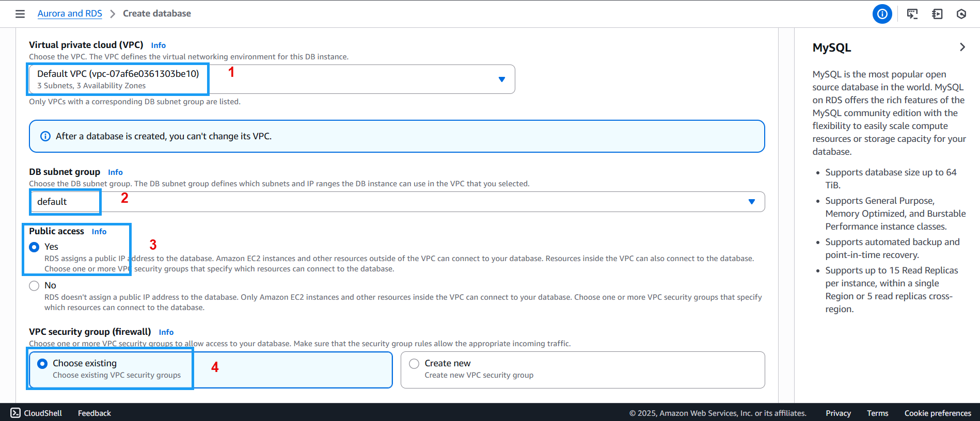Open Info link for DB subnet group
This screenshot has width=980, height=421.
tap(115, 172)
